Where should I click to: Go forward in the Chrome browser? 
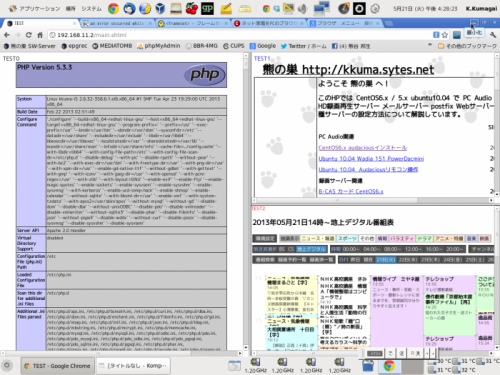click(x=17, y=35)
